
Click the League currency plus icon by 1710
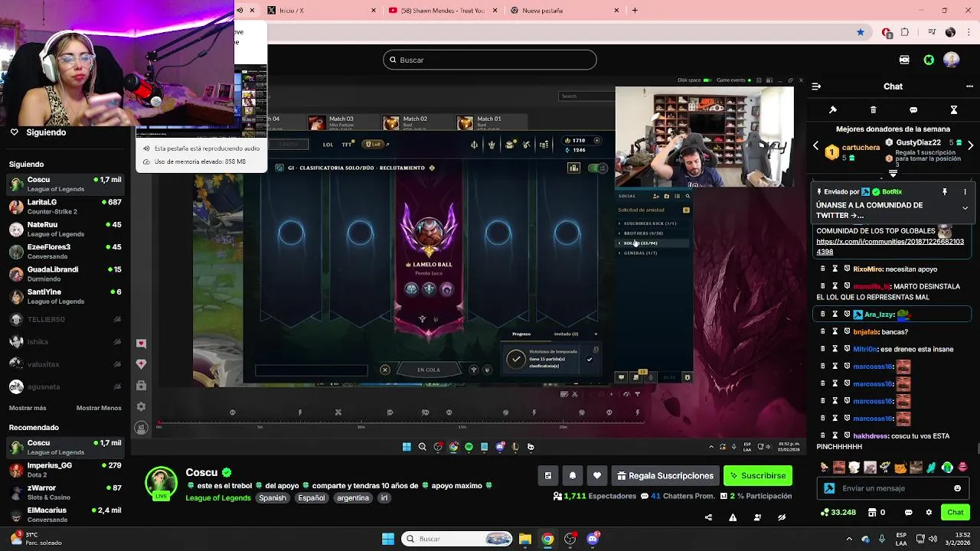tap(597, 141)
